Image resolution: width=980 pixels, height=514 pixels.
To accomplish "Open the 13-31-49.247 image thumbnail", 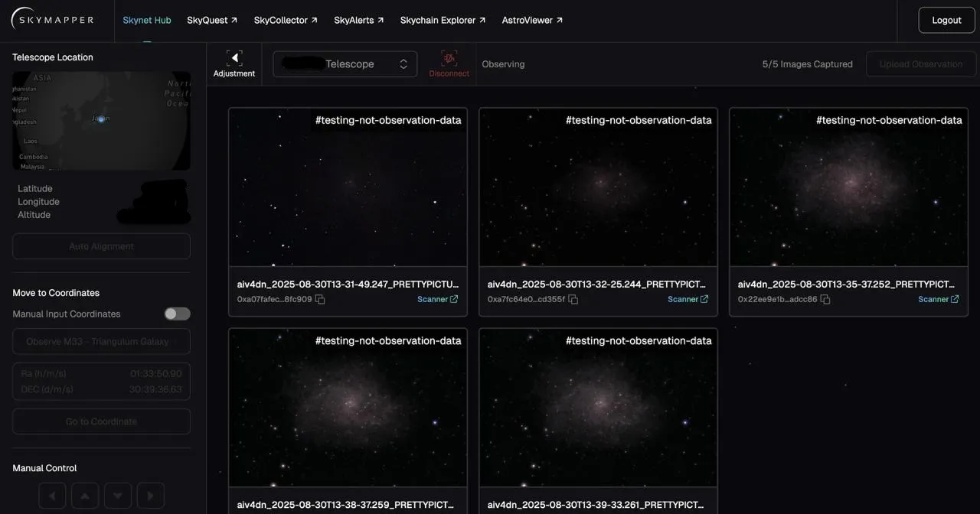I will [348, 187].
